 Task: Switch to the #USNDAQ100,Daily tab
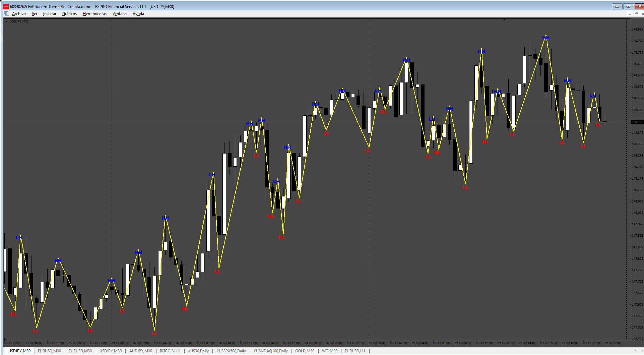[271, 351]
